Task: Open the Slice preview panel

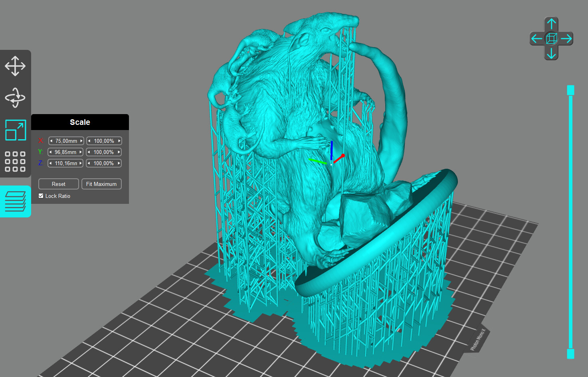Action: pyautogui.click(x=15, y=201)
